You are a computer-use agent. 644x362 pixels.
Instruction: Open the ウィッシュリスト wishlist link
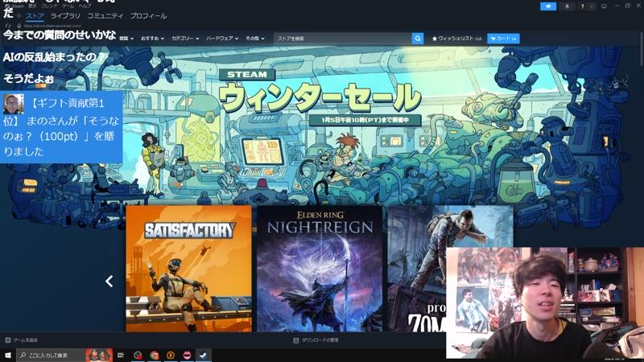(456, 39)
